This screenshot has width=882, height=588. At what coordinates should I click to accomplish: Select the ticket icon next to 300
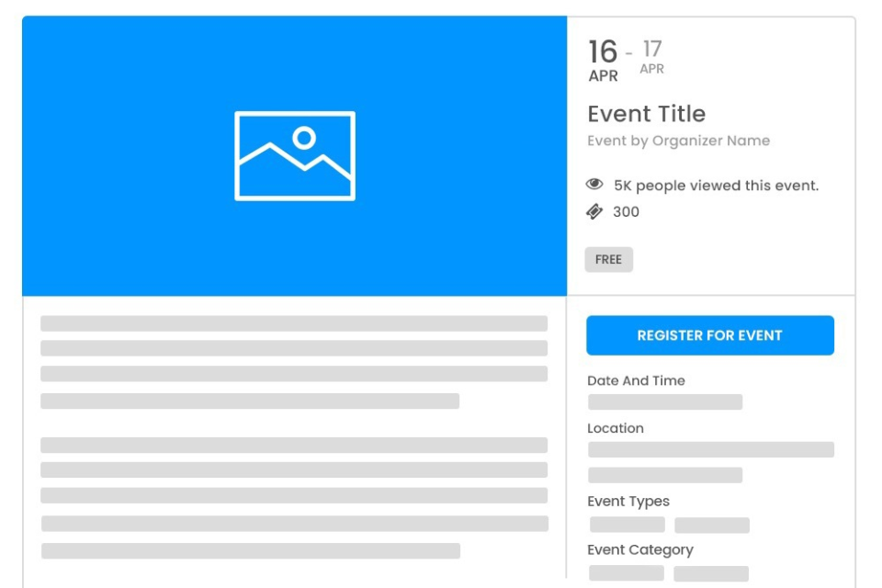point(594,211)
